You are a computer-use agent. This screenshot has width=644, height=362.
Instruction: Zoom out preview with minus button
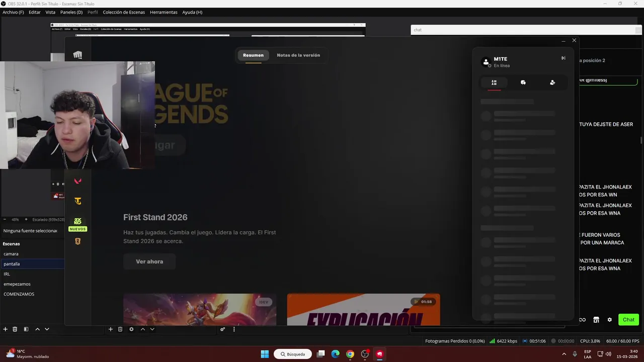tap(5, 219)
